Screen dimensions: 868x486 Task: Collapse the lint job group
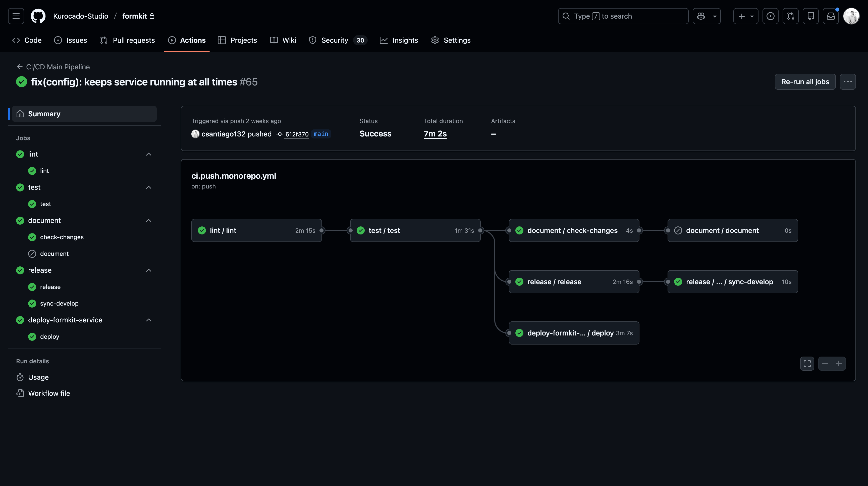click(x=149, y=154)
